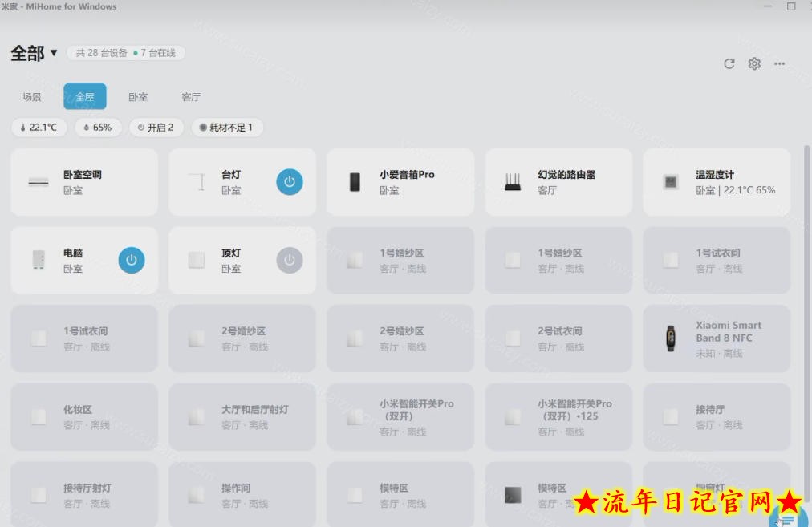Click the 卧室 | 22.1°C 65% reading text
Image resolution: width=812 pixels, height=527 pixels.
point(735,190)
